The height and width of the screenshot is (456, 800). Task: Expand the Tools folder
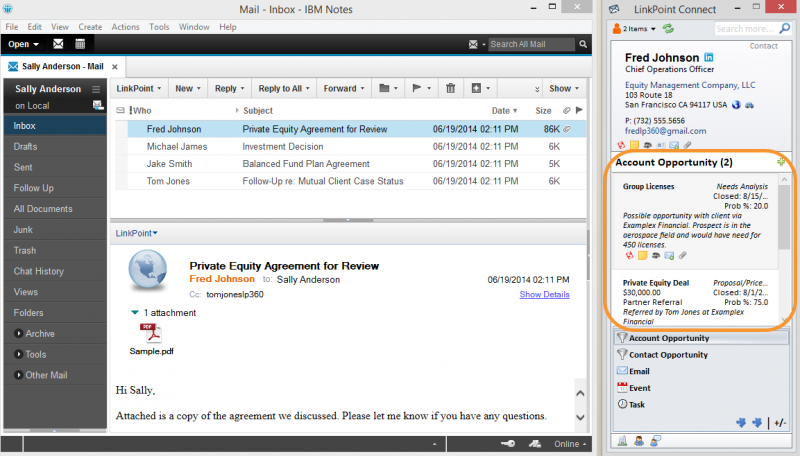[18, 354]
